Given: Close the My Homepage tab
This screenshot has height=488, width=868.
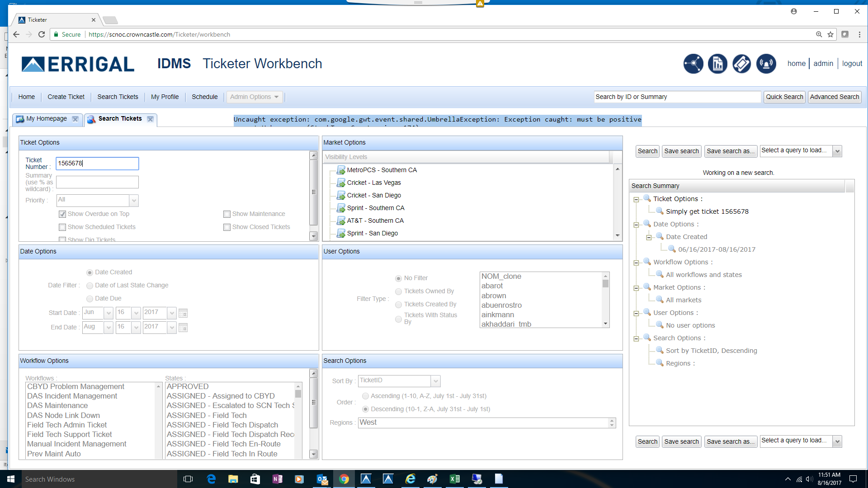Looking at the screenshot, I should click(75, 119).
